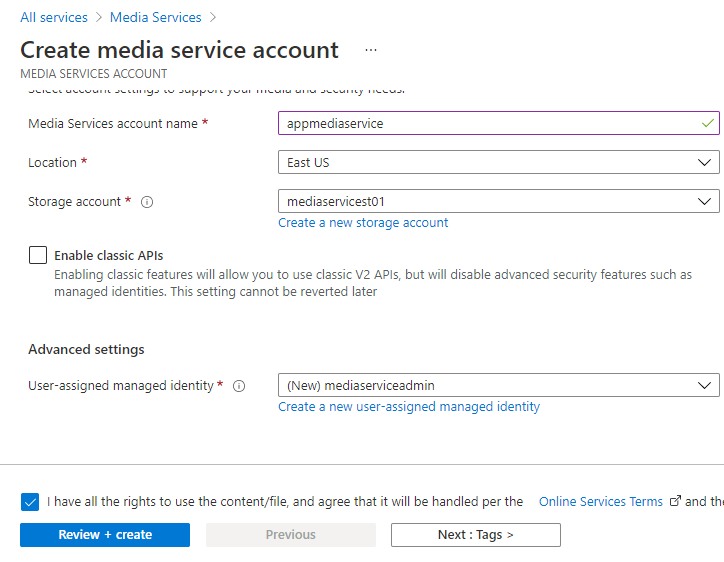724x562 pixels.
Task: Click the green validation checkmark in the name field
Action: 708,123
